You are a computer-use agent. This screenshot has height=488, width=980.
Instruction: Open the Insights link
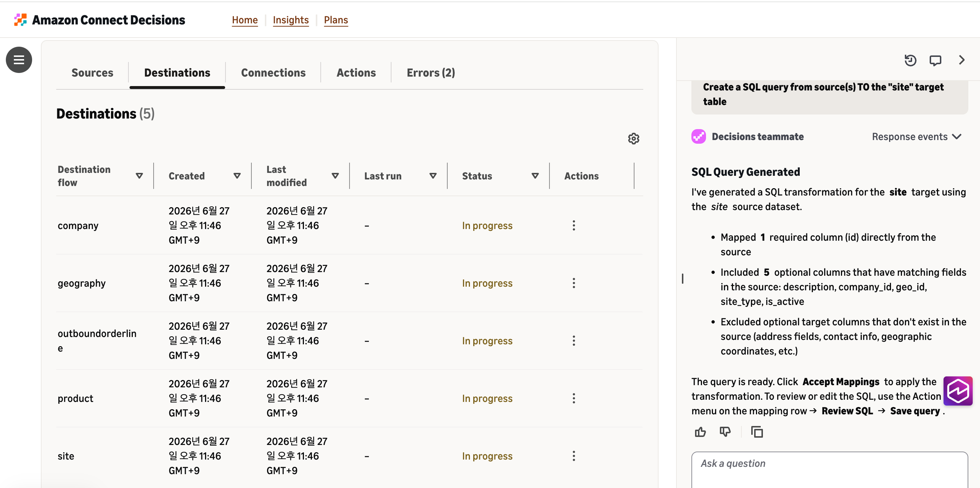click(x=291, y=20)
